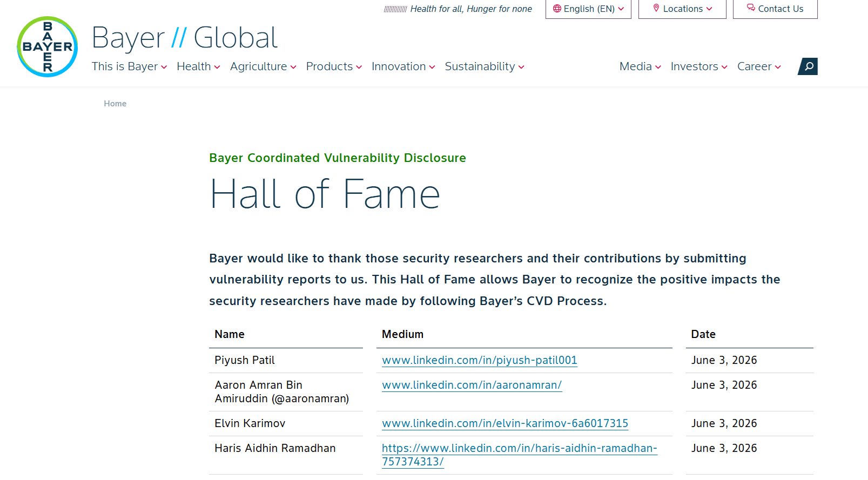Click Bayer Coordinated Vulnerability Disclosure subtitle
The height and width of the screenshot is (480, 868).
coord(338,158)
